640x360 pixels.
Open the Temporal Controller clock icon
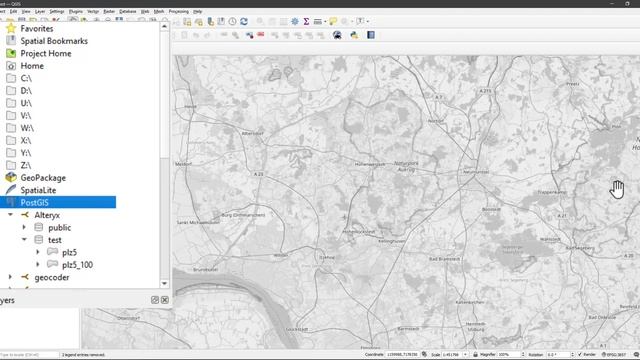click(232, 21)
